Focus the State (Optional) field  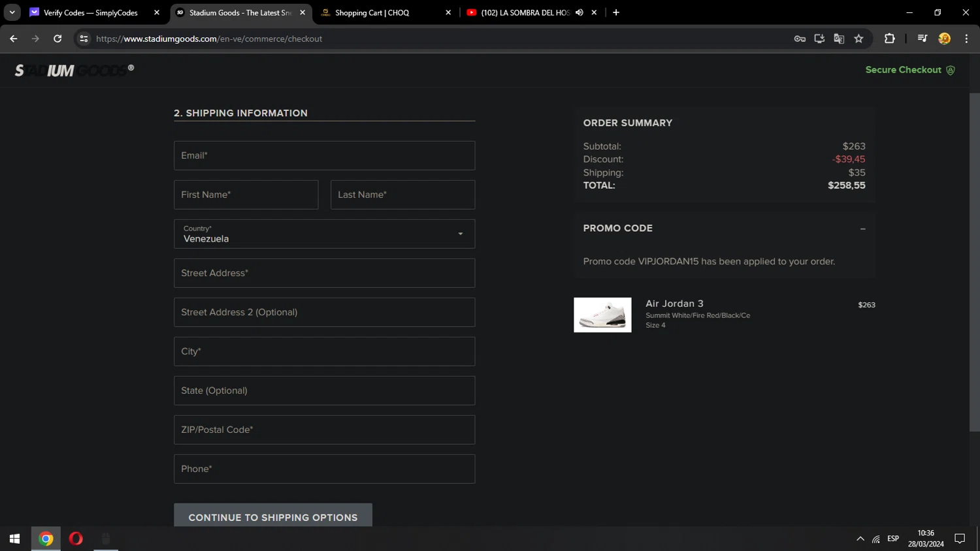click(324, 390)
